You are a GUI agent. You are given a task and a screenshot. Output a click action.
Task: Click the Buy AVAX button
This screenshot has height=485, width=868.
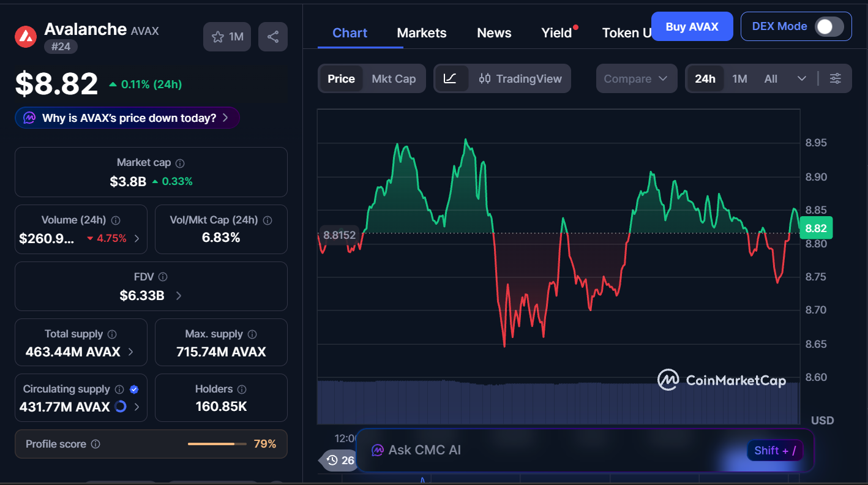(x=692, y=26)
